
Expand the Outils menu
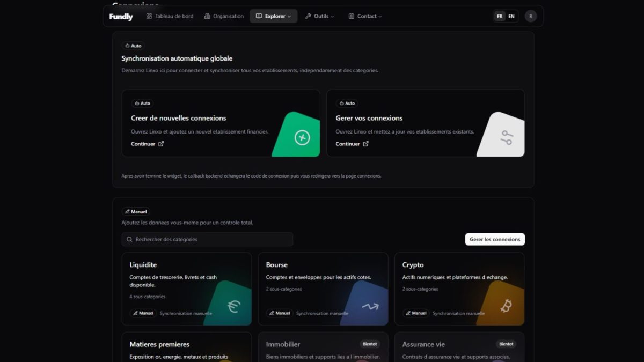[319, 16]
